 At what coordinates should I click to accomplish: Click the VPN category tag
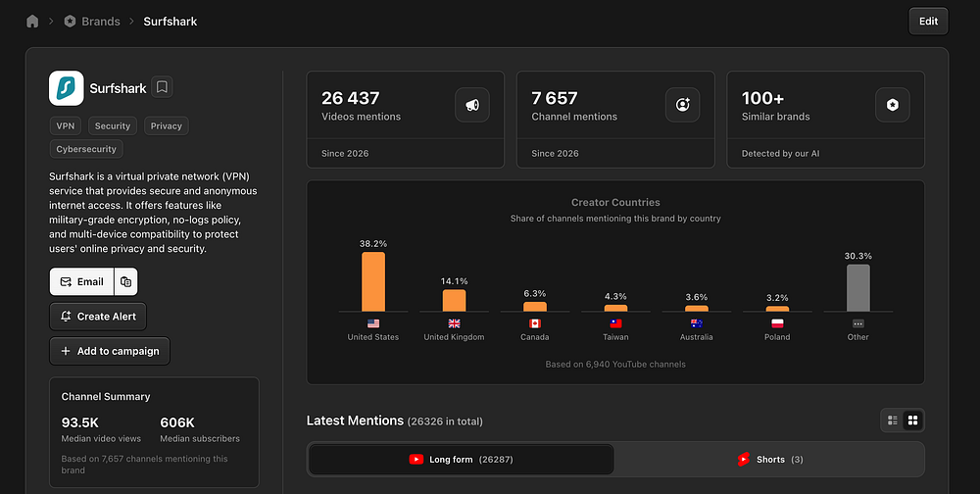(66, 125)
